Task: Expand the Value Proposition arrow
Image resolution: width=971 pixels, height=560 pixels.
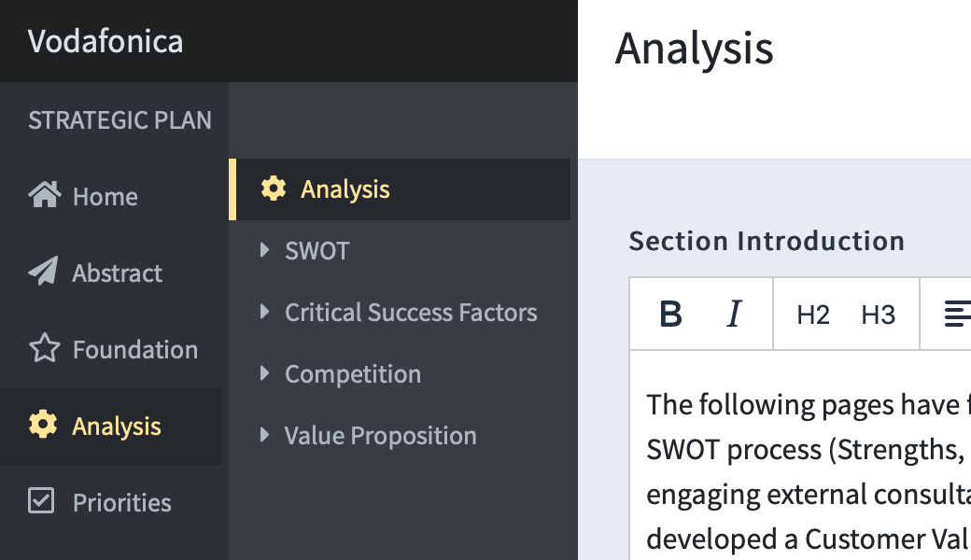Action: pyautogui.click(x=264, y=435)
